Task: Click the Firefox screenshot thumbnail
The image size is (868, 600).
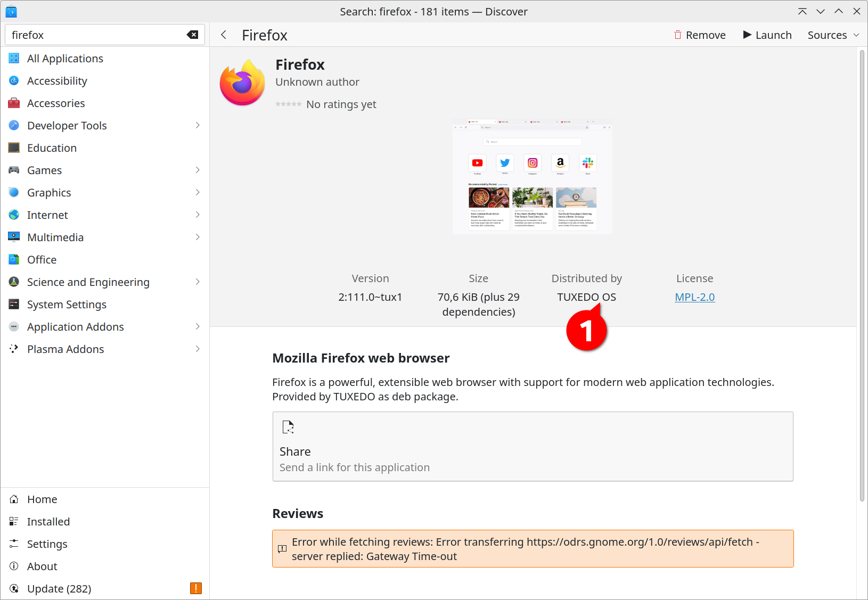Action: (x=532, y=176)
